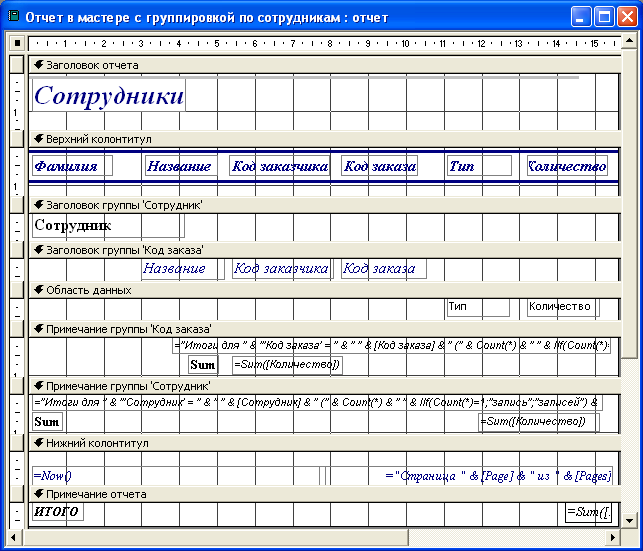The image size is (643, 551).
Task: Select the 'Тип' label in page header
Action: (479, 166)
